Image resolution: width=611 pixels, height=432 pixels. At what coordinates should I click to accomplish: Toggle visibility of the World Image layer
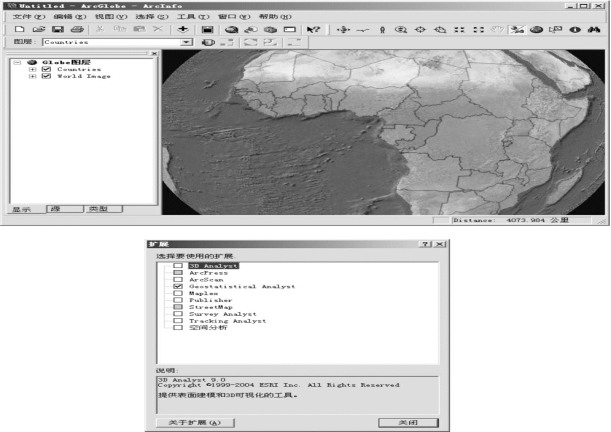click(46, 76)
